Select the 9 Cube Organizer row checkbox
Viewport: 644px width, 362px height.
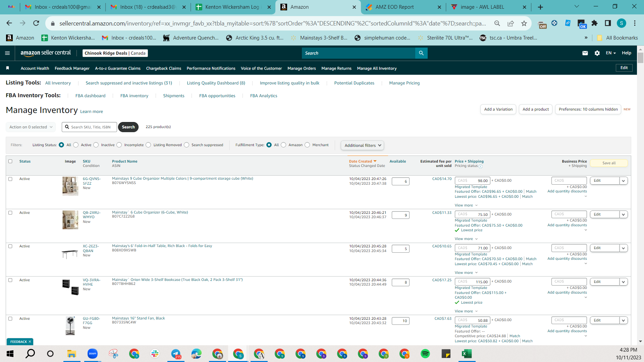[10, 179]
